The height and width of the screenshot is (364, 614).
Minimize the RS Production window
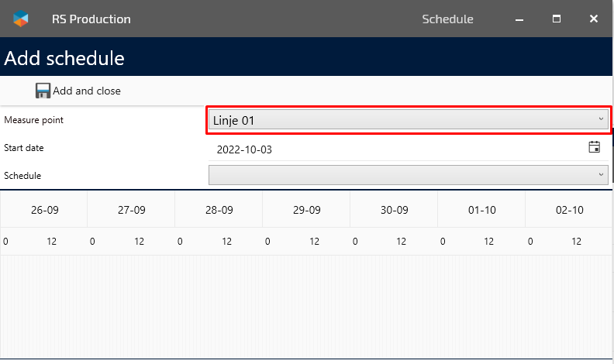[519, 19]
